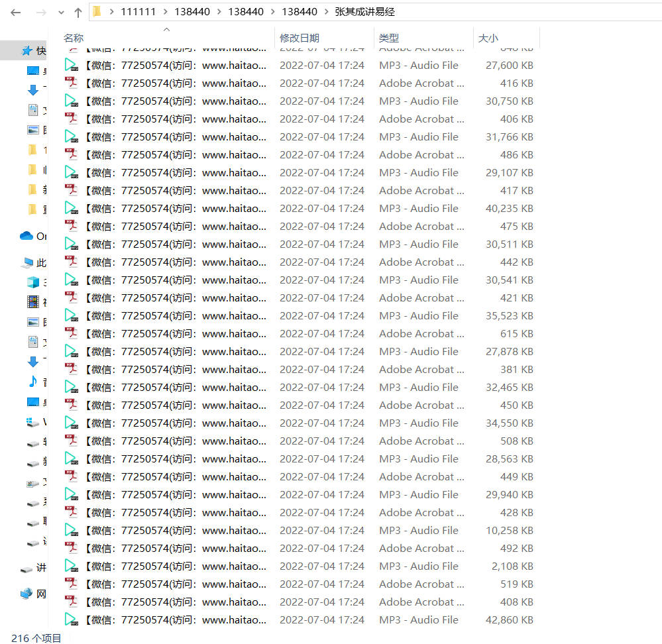Select the file name in the 35,523 KB row
The image size is (662, 644).
176,315
